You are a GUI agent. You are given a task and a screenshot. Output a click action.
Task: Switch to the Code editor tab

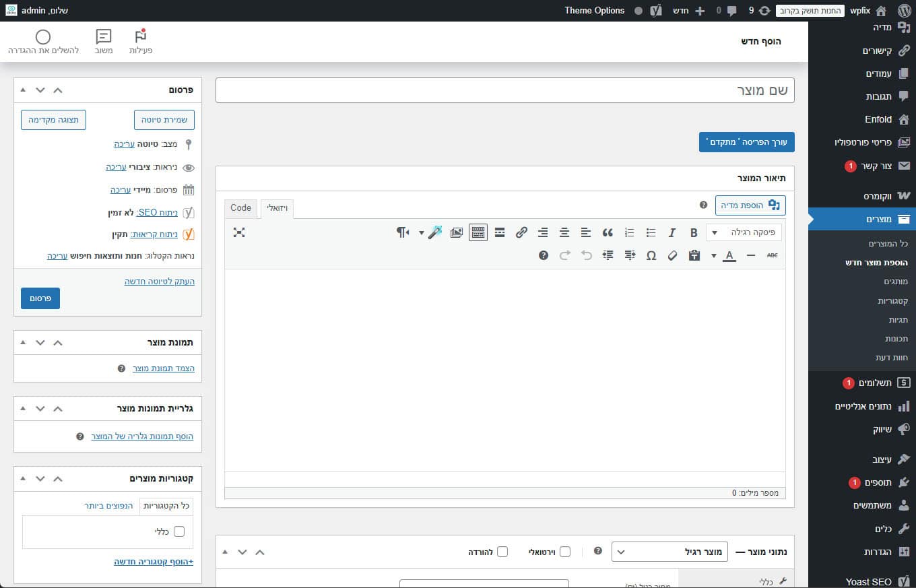click(x=240, y=208)
